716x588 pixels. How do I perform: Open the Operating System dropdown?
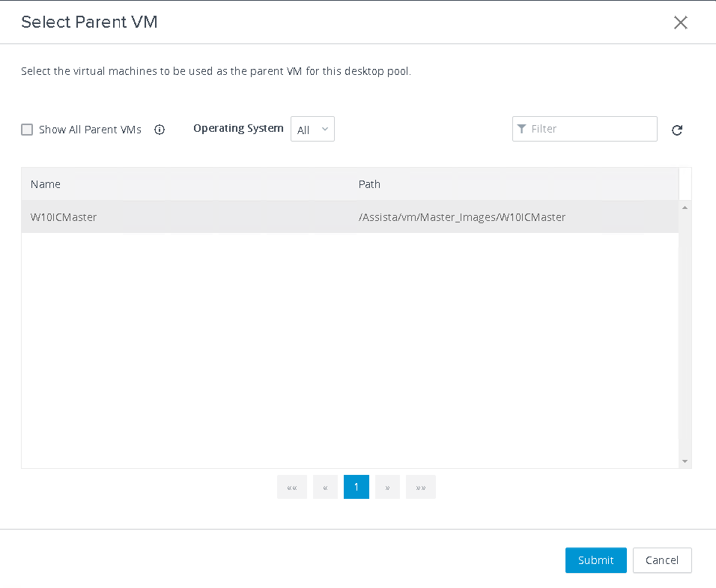(312, 130)
